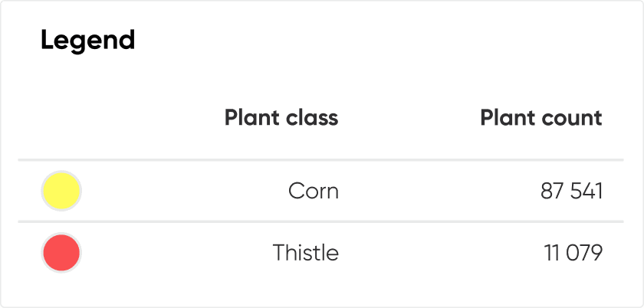Select the Thistle plant class label
Viewport: 644px width, 308px height.
305,253
